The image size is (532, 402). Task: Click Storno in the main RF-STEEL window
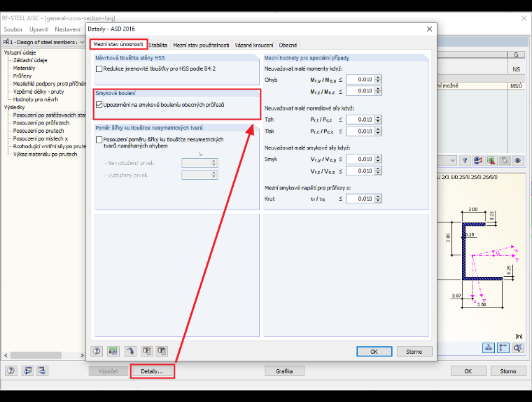508,371
